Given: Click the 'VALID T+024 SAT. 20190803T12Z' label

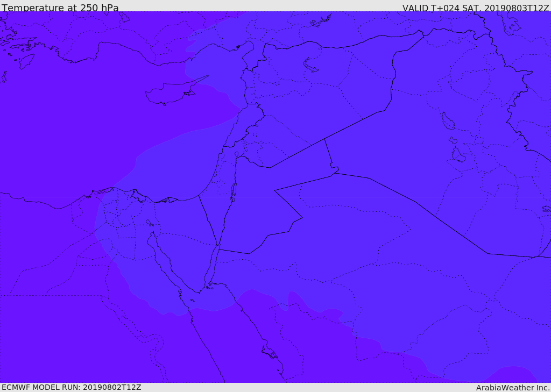Looking at the screenshot, I should (x=476, y=8).
